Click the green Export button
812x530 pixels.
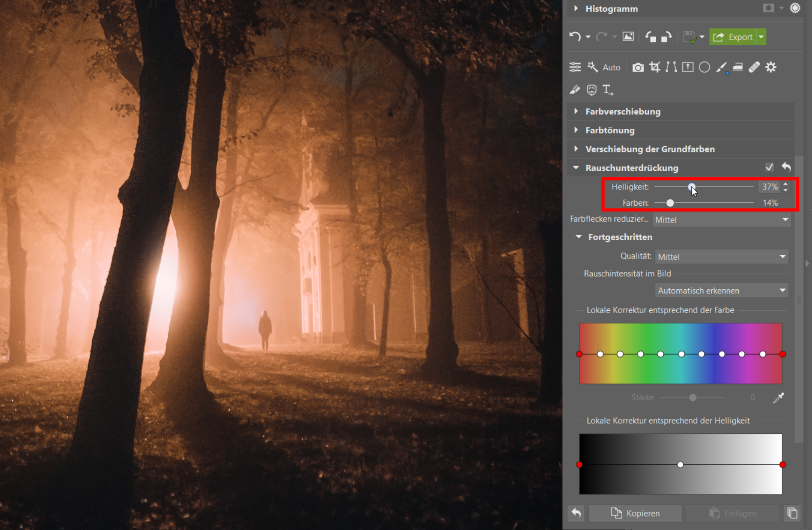coord(733,37)
